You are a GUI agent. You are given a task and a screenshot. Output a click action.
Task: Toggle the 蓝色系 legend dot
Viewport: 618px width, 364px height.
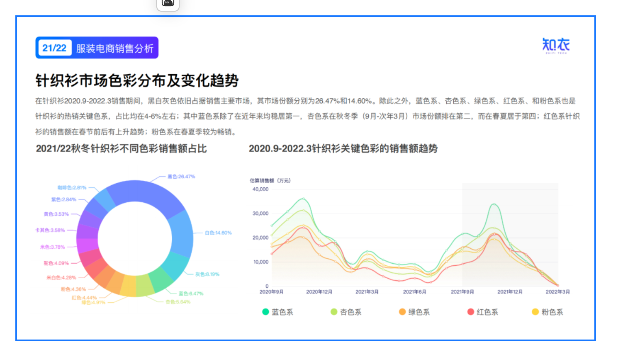266,312
